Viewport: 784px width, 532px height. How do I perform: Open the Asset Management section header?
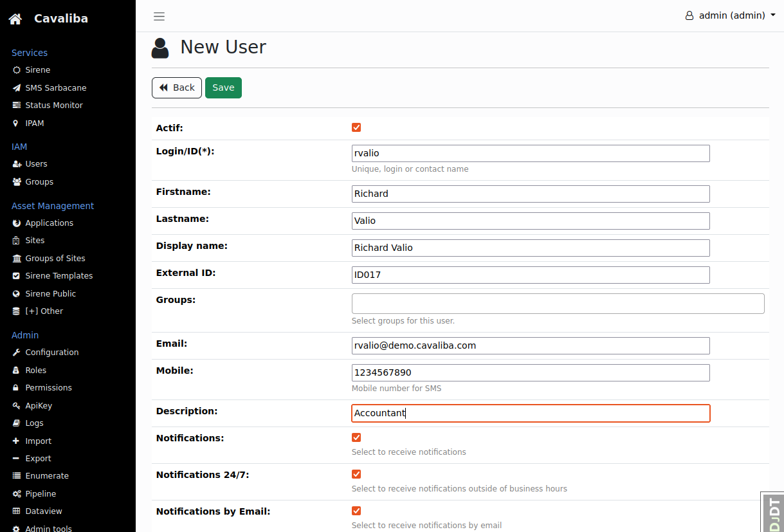pos(52,205)
